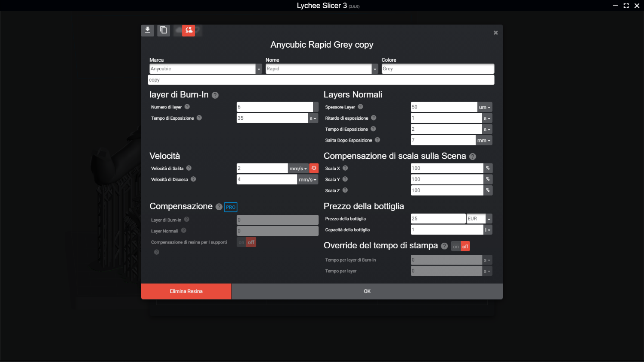The image size is (644, 362).
Task: Click help icon beside Layers Normali Tempo di Esposizione
Action: pos(373,129)
